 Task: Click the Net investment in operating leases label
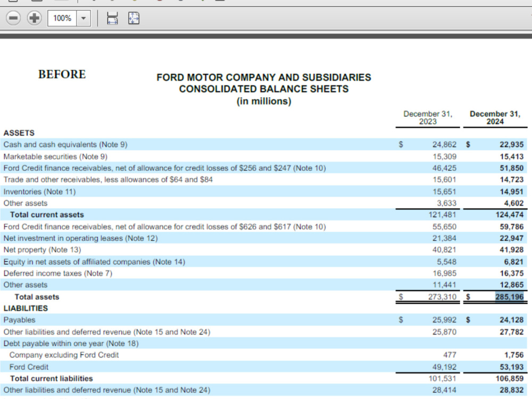80,238
